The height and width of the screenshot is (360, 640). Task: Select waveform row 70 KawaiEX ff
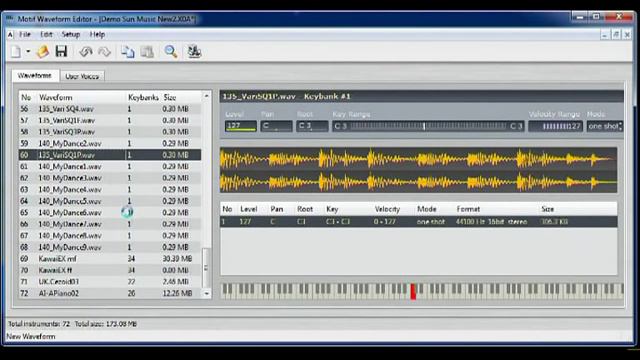[110, 270]
